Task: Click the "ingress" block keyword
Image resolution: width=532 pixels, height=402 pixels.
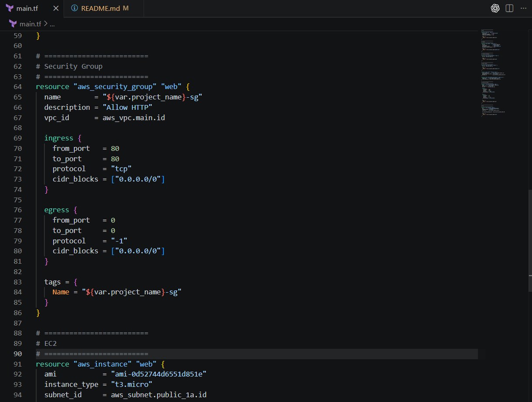Action: click(58, 138)
